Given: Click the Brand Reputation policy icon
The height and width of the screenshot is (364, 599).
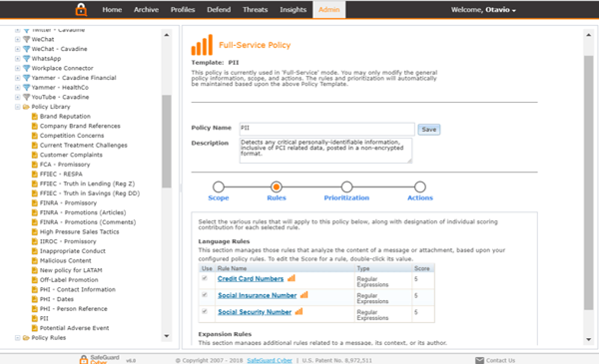Looking at the screenshot, I should (35, 117).
